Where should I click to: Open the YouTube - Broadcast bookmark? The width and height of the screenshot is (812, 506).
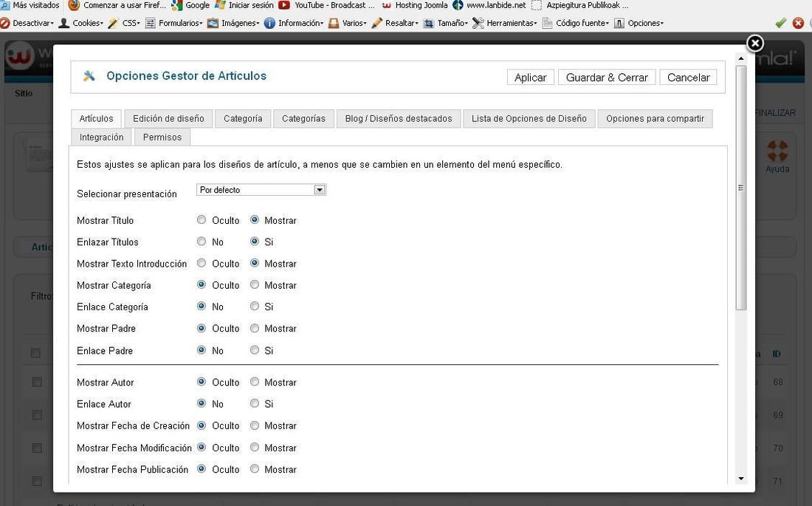pos(326,5)
